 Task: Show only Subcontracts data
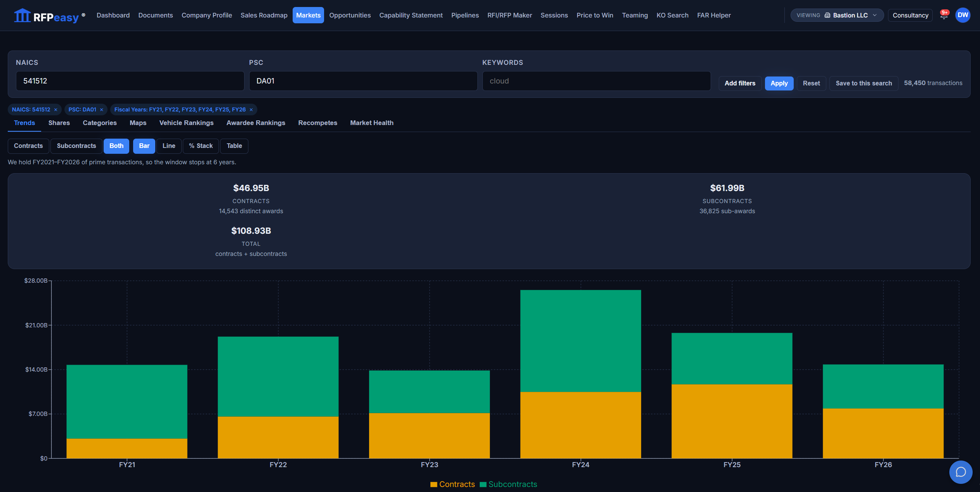[x=76, y=146]
